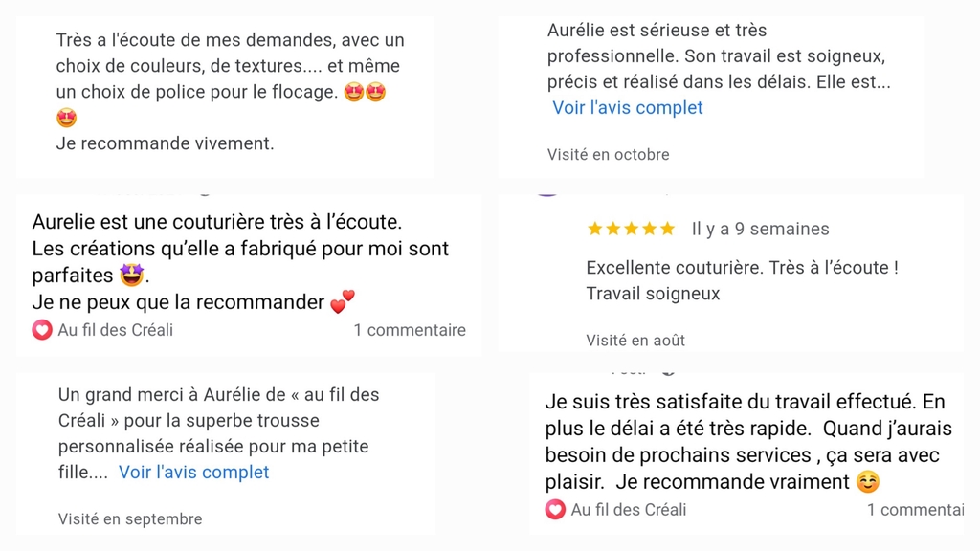Screen dimensions: 980x551
Task: Select the 'Il y a 9 semaines' timestamp
Action: pyautogui.click(x=760, y=229)
